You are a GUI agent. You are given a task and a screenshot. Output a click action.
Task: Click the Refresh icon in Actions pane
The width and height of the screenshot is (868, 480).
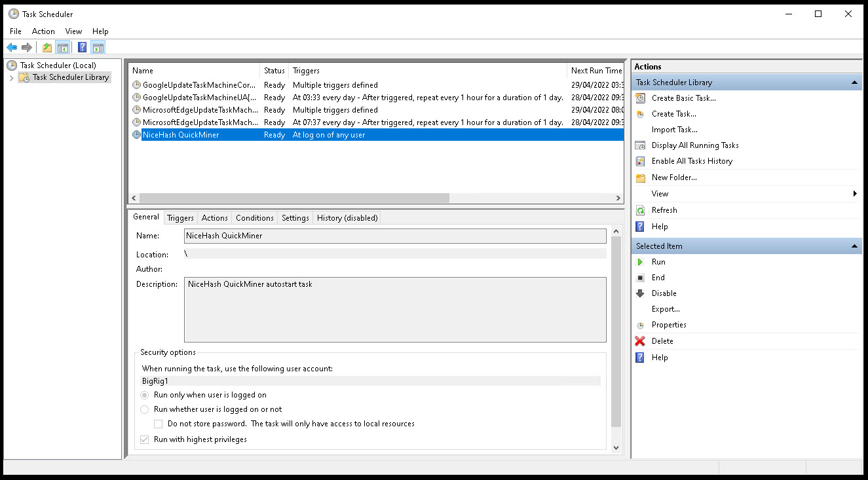[x=639, y=210]
